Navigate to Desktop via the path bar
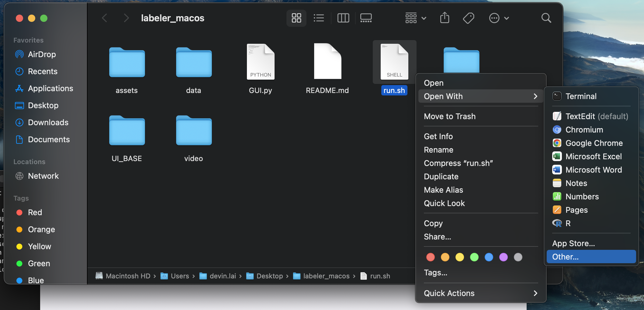The width and height of the screenshot is (644, 310). [270, 276]
